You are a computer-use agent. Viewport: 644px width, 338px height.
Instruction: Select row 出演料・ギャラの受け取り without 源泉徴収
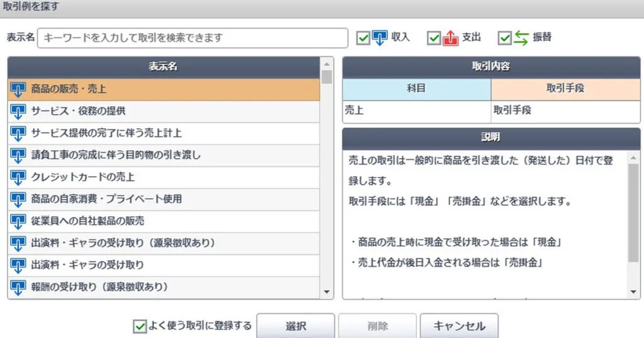point(164,265)
